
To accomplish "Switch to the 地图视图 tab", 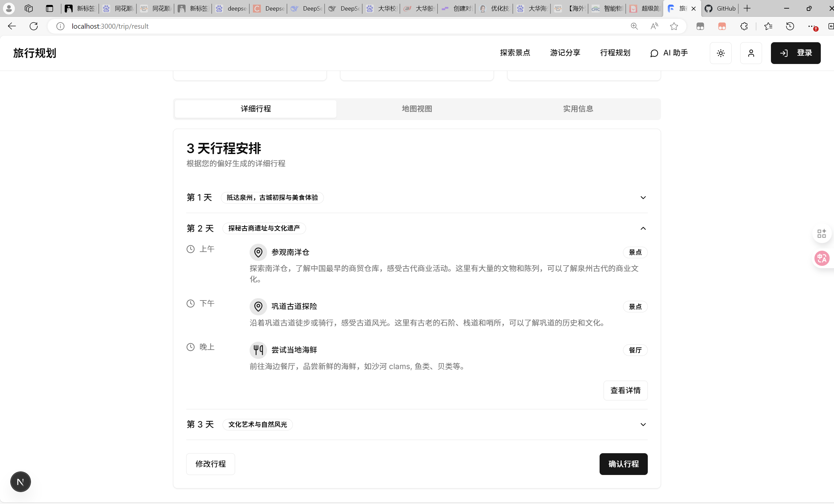I will point(417,109).
